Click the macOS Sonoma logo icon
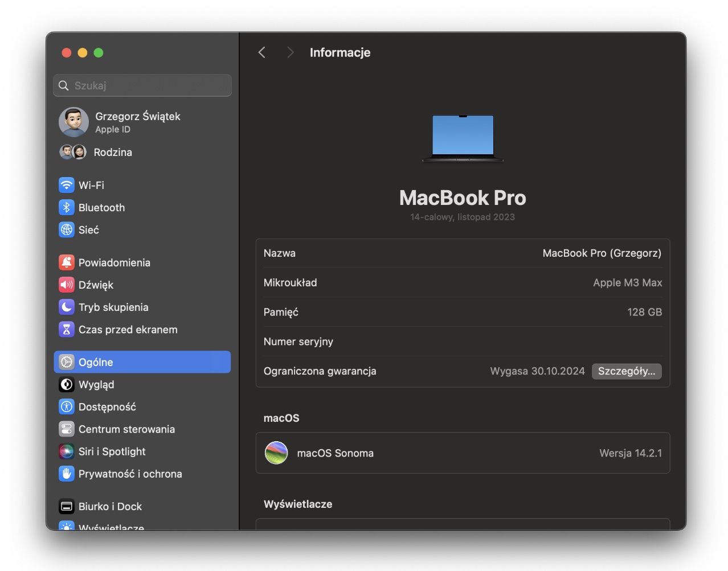 coord(276,453)
